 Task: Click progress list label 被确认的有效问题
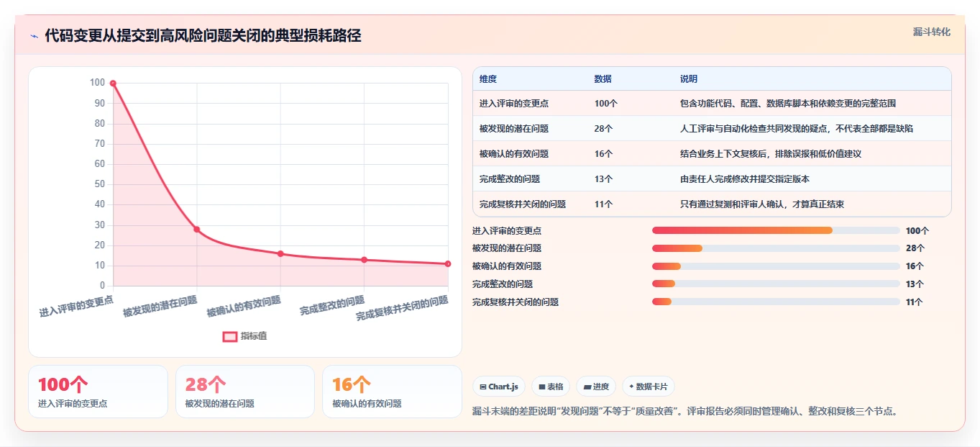[x=507, y=266]
